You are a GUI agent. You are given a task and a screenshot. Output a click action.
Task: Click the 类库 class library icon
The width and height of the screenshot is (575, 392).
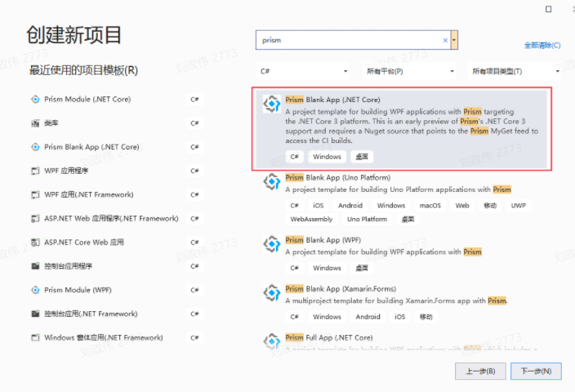35,123
